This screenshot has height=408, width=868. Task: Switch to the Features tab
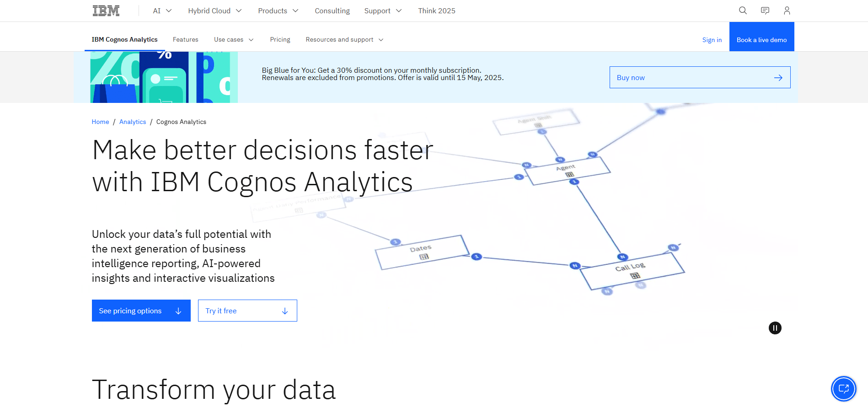(185, 39)
